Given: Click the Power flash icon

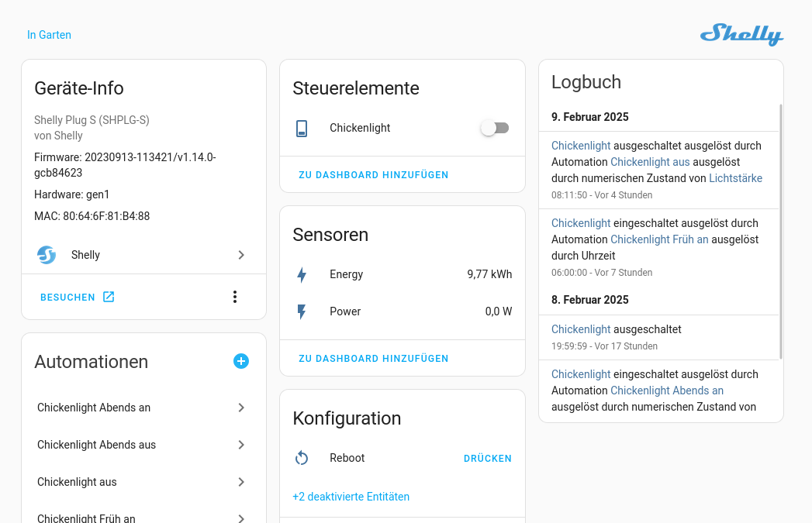Looking at the screenshot, I should (302, 311).
